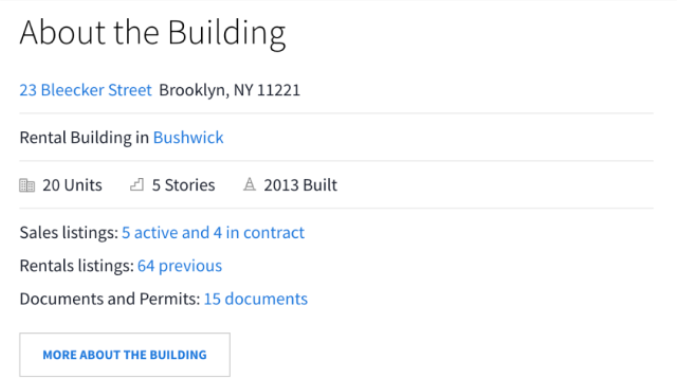
Task: Click the Rental Building in text
Action: click(84, 138)
